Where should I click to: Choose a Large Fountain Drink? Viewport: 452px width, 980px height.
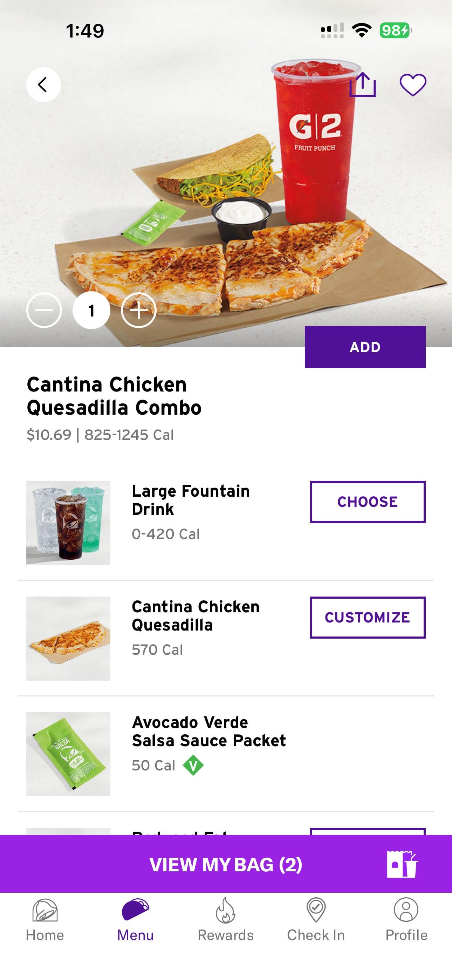[368, 502]
